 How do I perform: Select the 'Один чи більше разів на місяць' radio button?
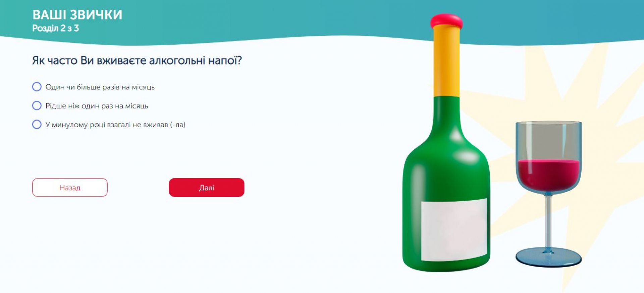point(37,87)
